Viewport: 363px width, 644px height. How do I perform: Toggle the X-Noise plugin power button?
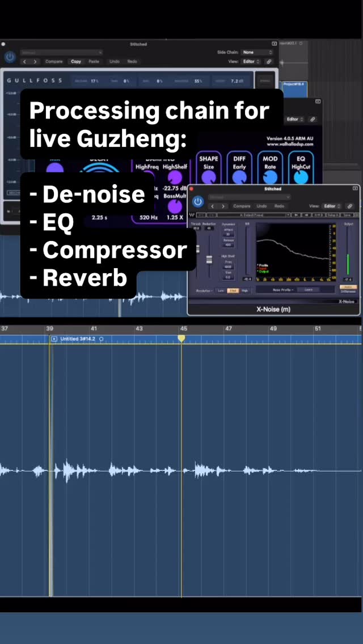[x=198, y=202]
